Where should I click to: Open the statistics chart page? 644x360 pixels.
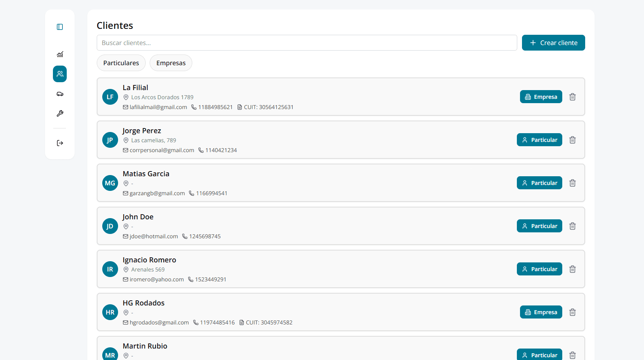click(60, 55)
